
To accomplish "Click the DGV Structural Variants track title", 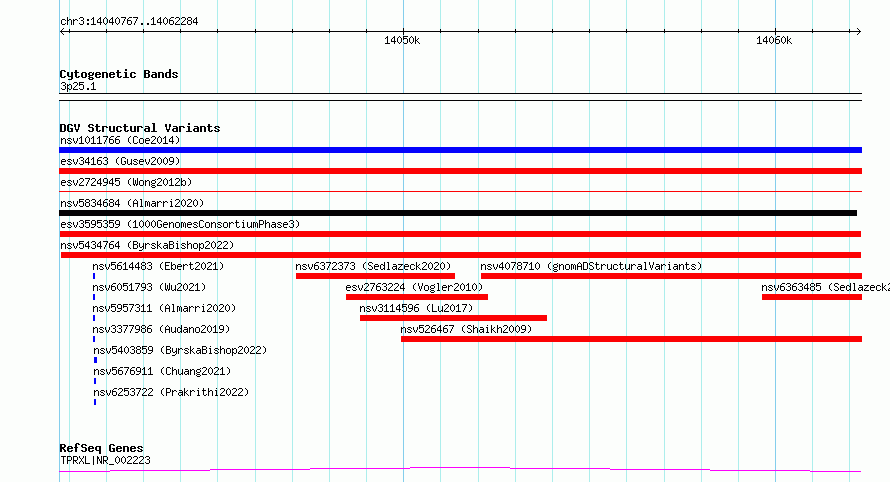I will 140,128.
